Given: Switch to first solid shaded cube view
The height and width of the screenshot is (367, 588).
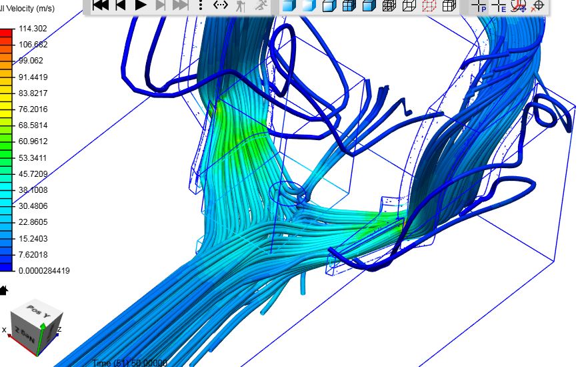Looking at the screenshot, I should coord(289,5).
